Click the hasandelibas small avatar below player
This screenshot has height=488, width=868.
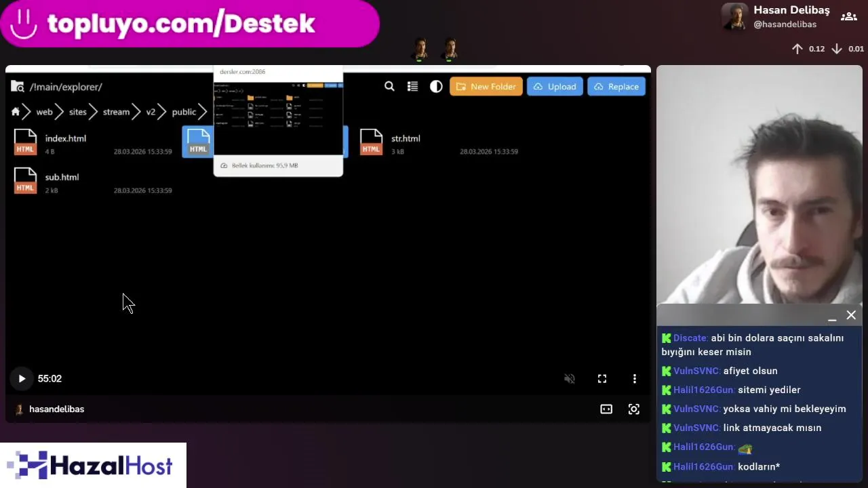(19, 409)
